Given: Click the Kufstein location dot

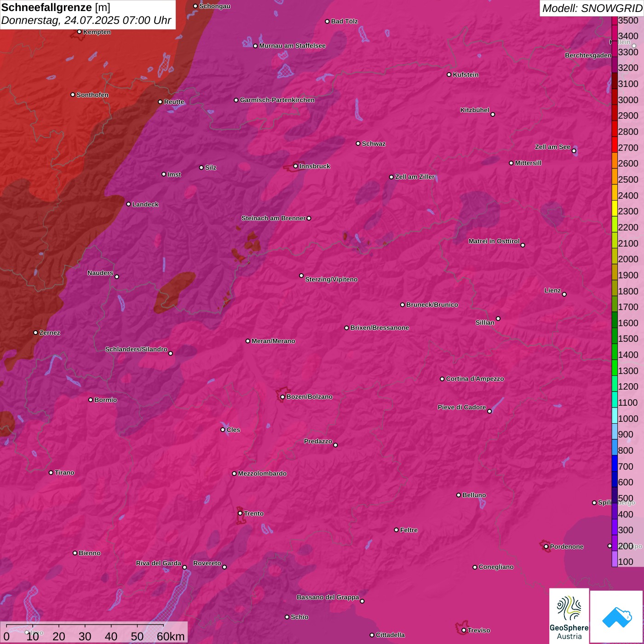Looking at the screenshot, I should 449,75.
